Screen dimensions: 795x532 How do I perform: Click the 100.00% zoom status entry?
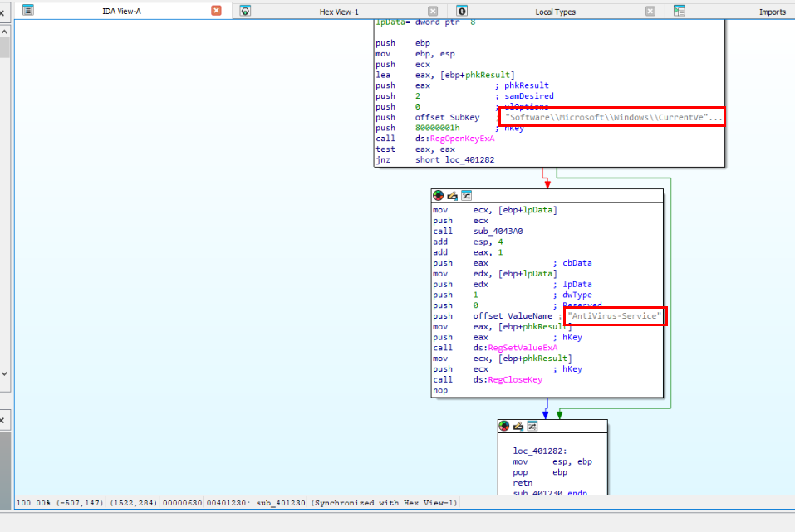tap(33, 503)
